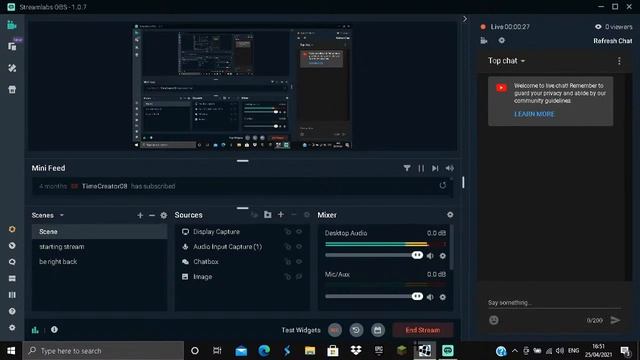Viewport: 640px width, 360px height.
Task: Open emoji picker in chat
Action: tap(494, 320)
